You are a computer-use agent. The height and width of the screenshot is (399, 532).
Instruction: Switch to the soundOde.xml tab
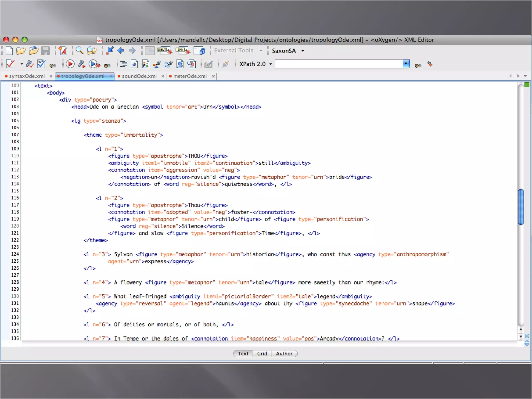tap(139, 76)
